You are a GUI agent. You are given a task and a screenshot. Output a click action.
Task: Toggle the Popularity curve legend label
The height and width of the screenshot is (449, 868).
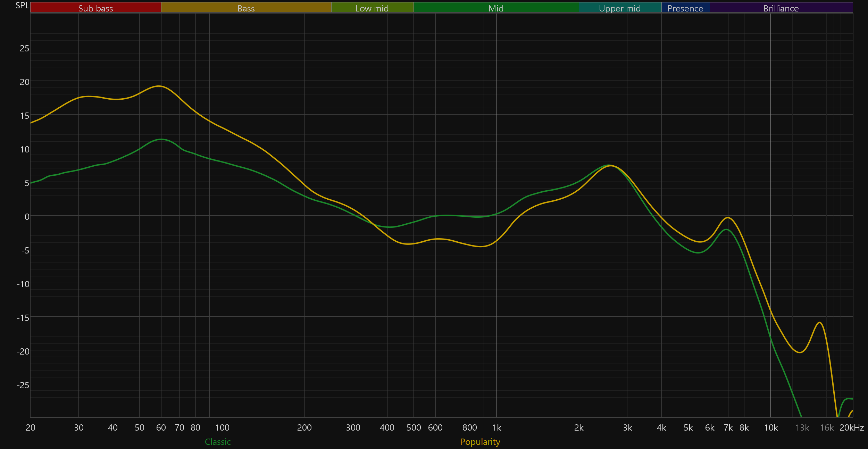[x=480, y=442]
